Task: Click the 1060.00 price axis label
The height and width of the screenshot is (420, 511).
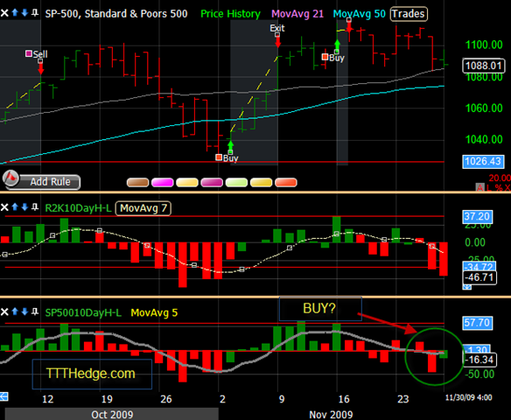Action: pyautogui.click(x=484, y=108)
